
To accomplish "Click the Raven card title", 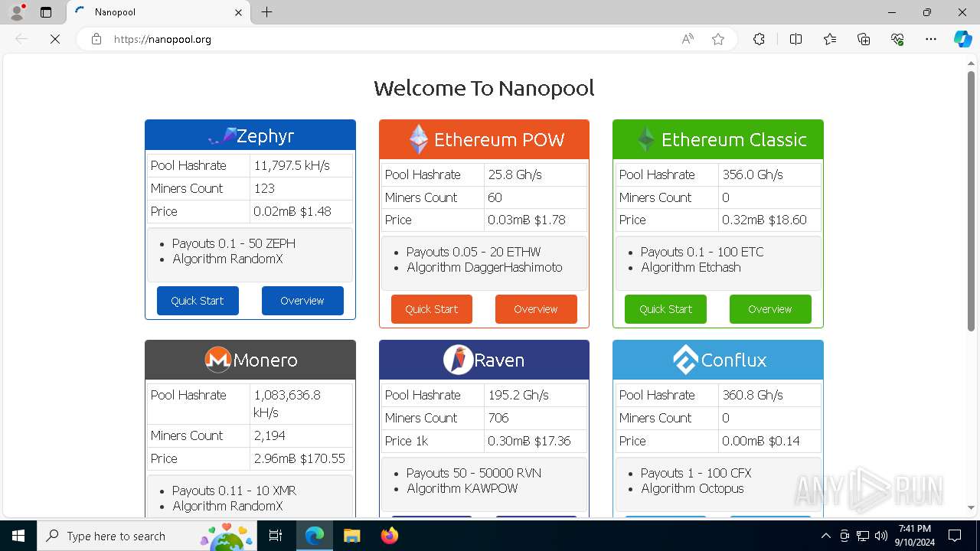I will click(x=499, y=360).
